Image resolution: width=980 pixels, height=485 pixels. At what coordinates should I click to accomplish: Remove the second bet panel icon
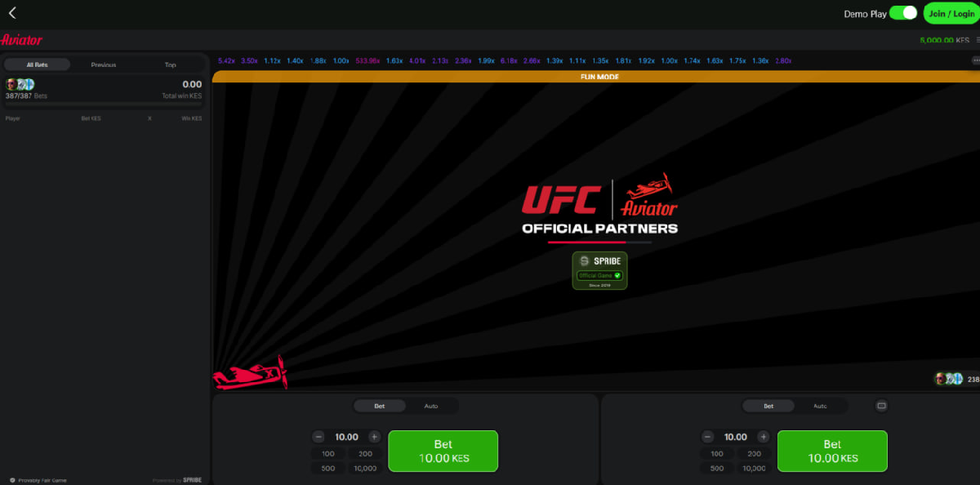coord(881,406)
